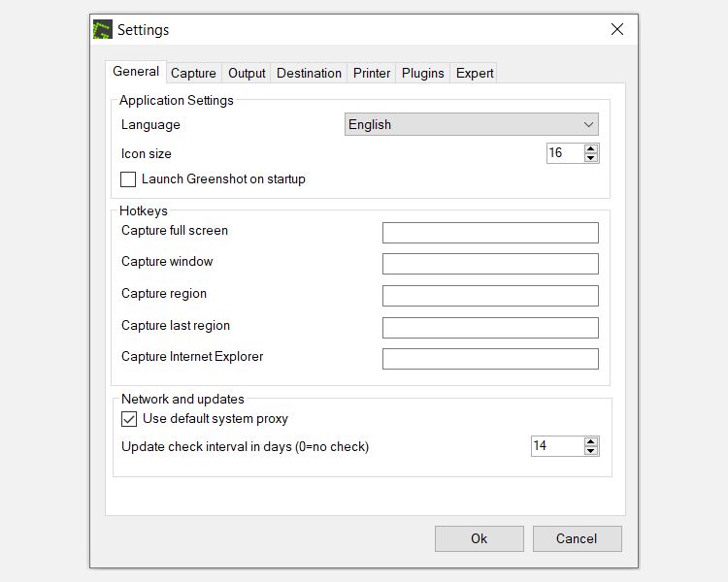Open the Expert tab
This screenshot has height=582, width=728.
click(475, 73)
